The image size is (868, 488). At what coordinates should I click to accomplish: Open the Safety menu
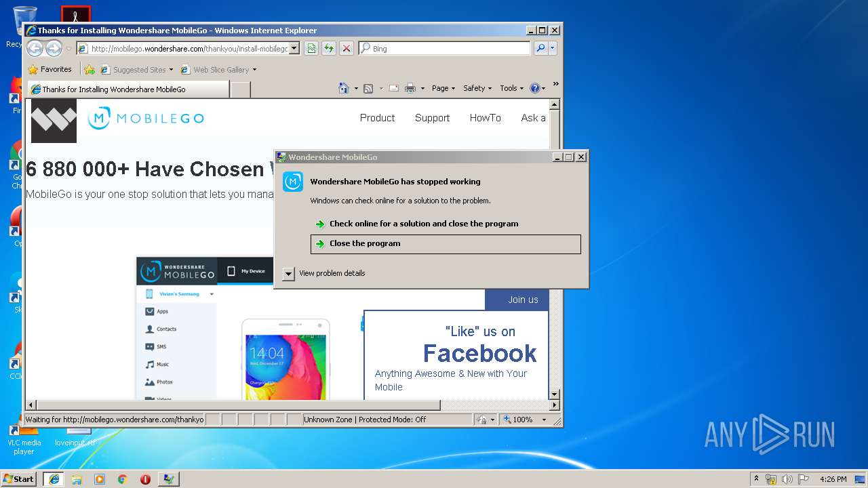coord(477,88)
